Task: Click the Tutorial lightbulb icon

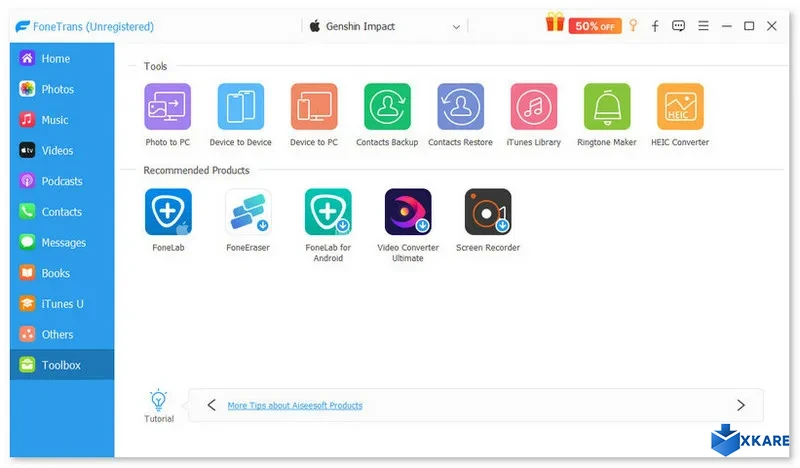Action: click(x=159, y=401)
